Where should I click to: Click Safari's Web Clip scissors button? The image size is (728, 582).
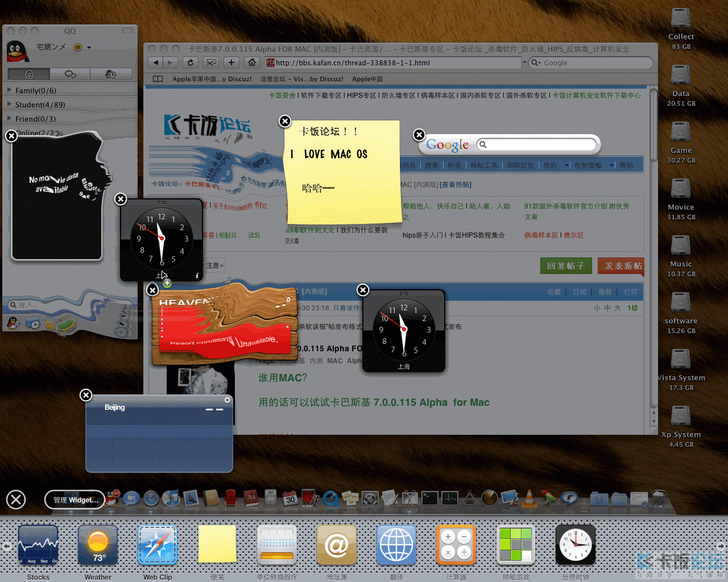211,63
